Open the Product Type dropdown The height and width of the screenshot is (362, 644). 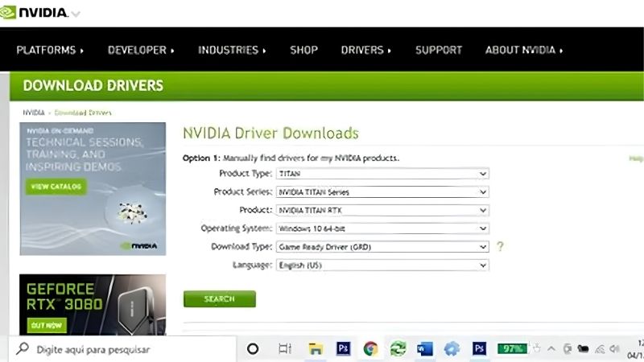(x=382, y=174)
